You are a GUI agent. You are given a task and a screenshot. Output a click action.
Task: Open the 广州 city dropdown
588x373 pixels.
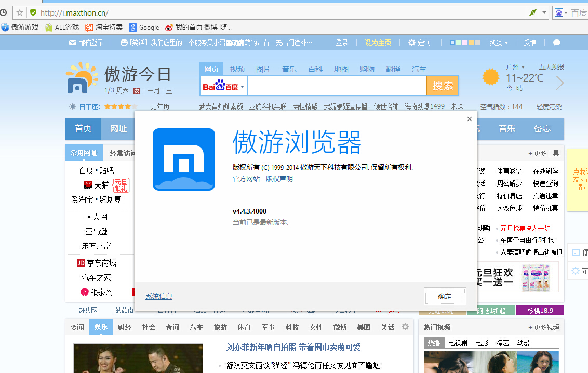coord(515,66)
